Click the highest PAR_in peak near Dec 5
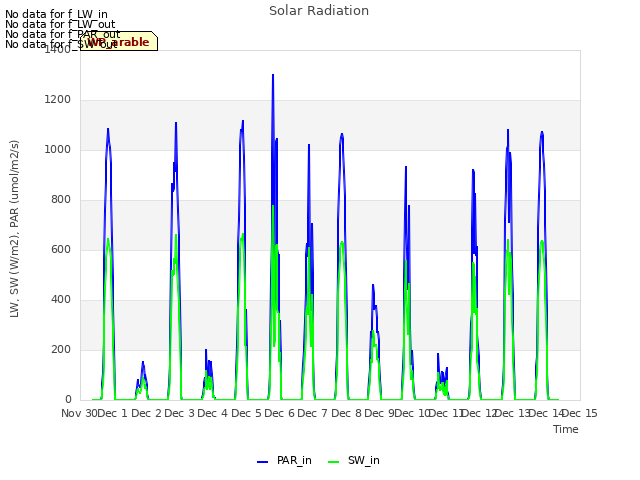 pyautogui.click(x=273, y=76)
